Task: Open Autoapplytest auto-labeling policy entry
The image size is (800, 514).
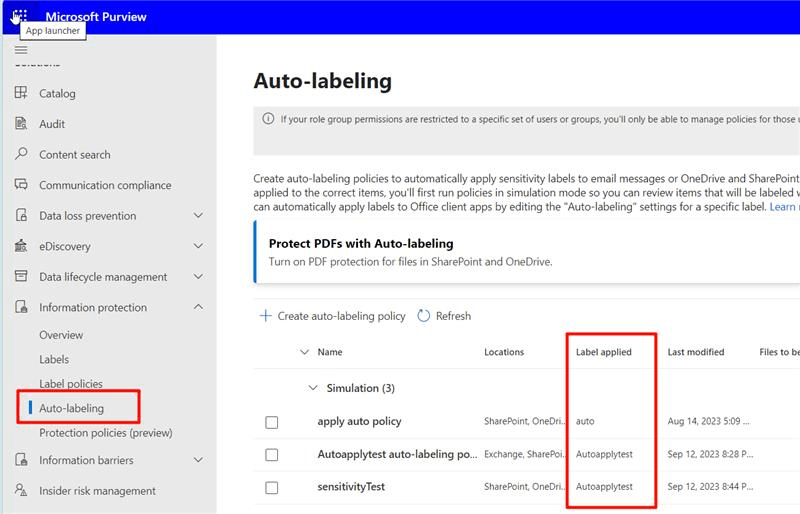Action: (397, 454)
